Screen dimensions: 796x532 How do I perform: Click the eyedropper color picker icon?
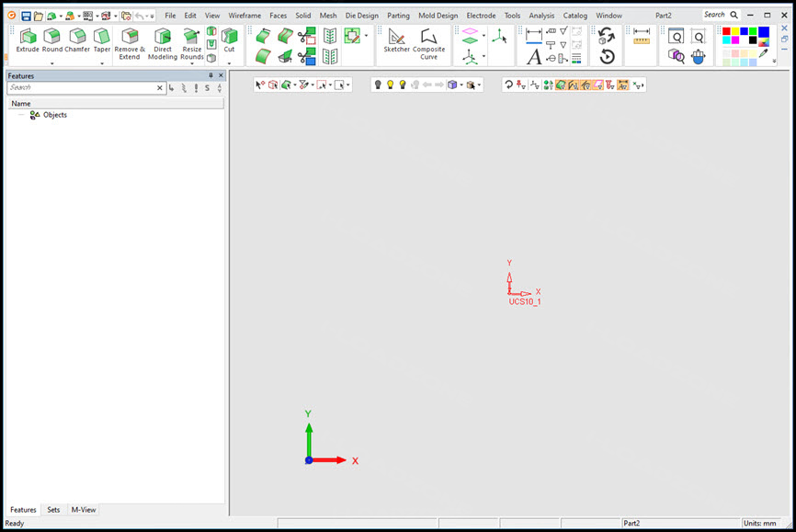tap(764, 53)
